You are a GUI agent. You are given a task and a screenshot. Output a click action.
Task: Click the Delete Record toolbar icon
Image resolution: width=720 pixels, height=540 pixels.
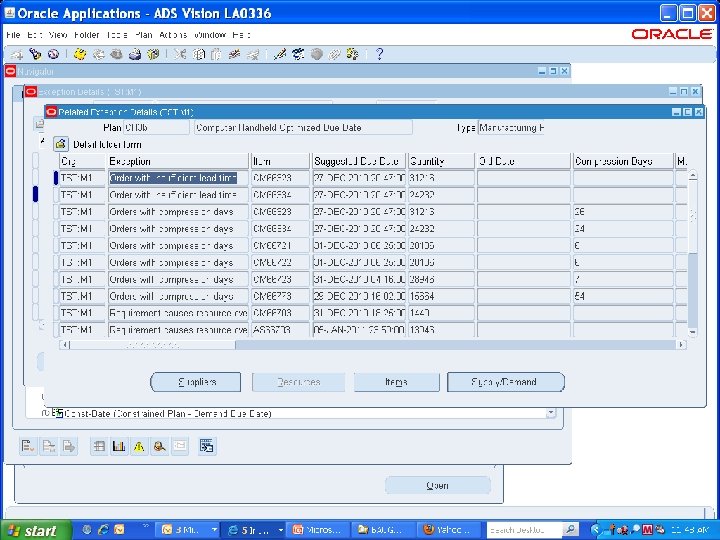253,54
